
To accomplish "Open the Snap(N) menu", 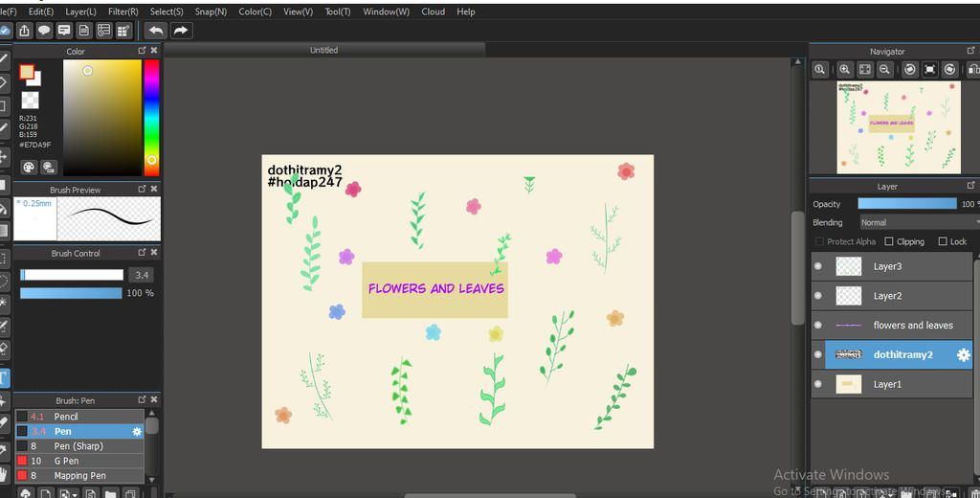I will click(x=211, y=11).
